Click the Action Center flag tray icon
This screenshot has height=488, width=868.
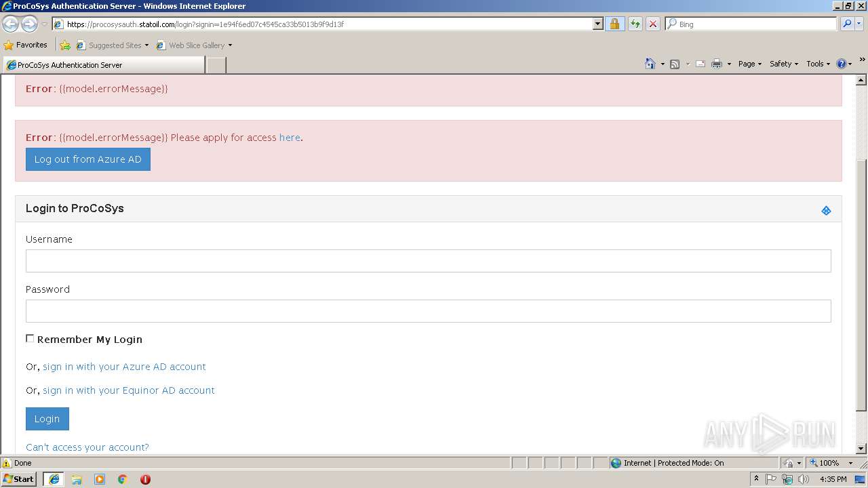(771, 479)
